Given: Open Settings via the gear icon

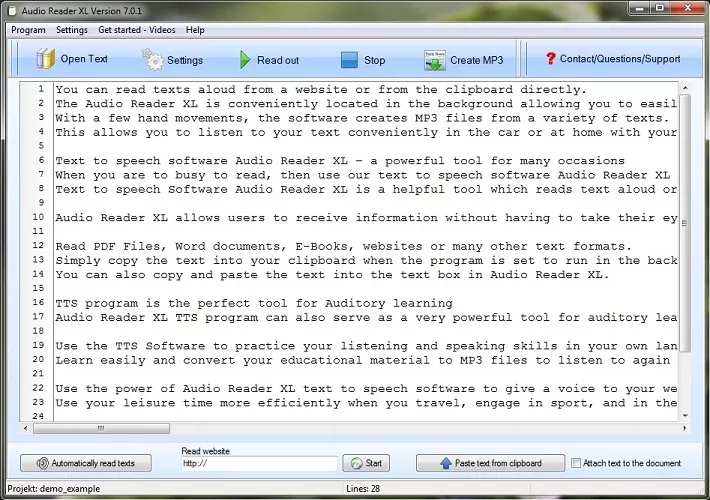Looking at the screenshot, I should click(x=152, y=59).
